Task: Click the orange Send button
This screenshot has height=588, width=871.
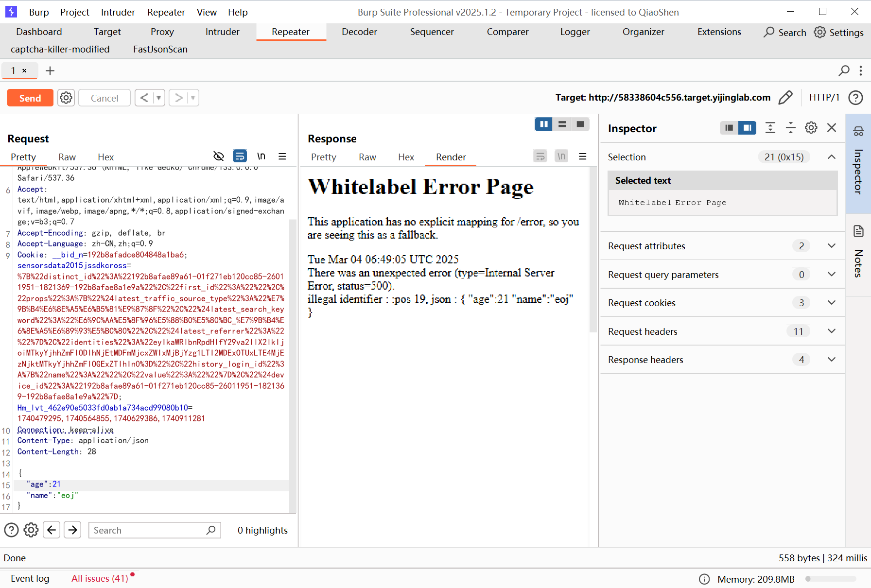Action: [30, 98]
